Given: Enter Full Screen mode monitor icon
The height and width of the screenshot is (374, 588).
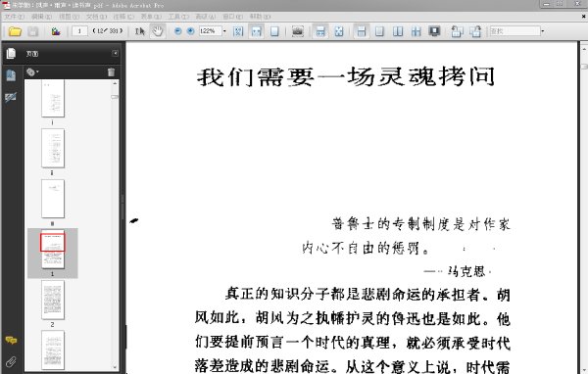Looking at the screenshot, I should [434, 31].
